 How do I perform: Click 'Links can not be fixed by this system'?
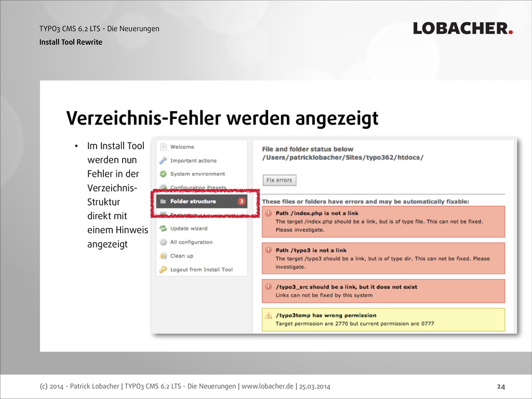(x=324, y=295)
